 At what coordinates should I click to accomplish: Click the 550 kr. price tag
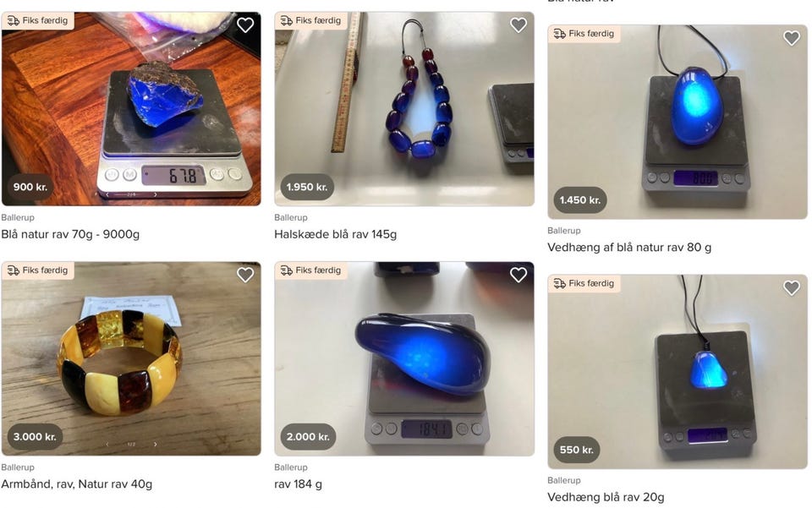[576, 450]
